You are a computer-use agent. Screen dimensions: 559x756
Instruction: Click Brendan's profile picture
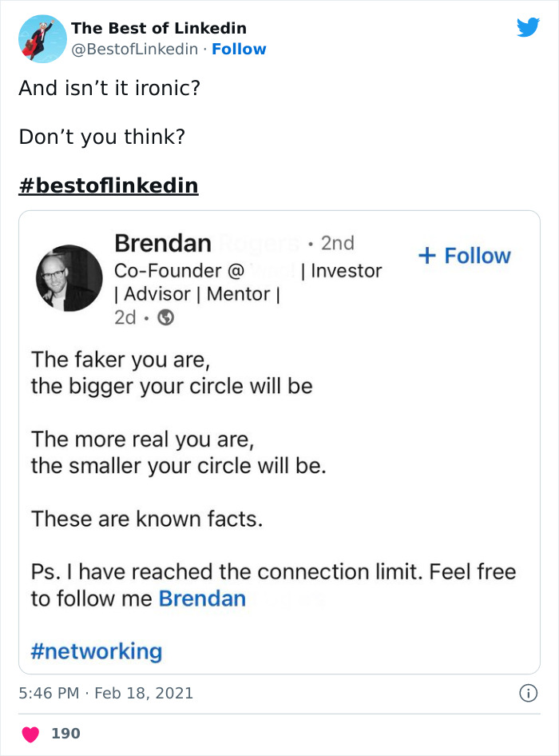[x=69, y=275]
